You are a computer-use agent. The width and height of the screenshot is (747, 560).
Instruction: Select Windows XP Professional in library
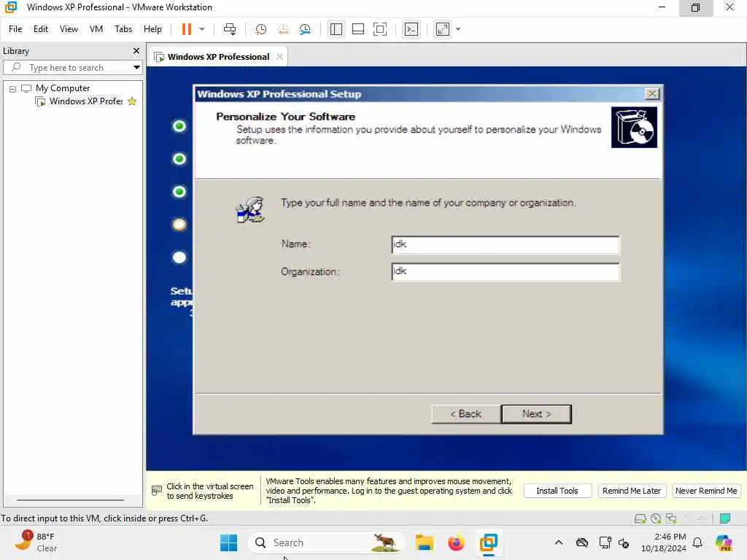86,101
